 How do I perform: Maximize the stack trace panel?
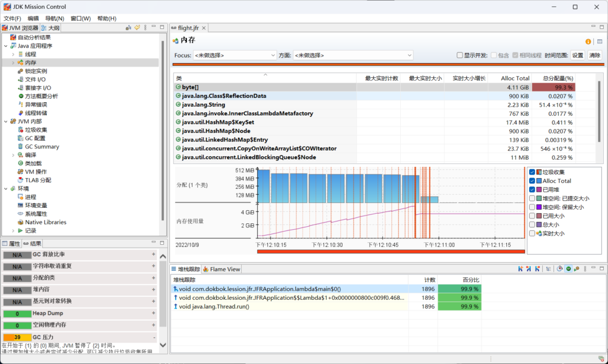point(602,268)
